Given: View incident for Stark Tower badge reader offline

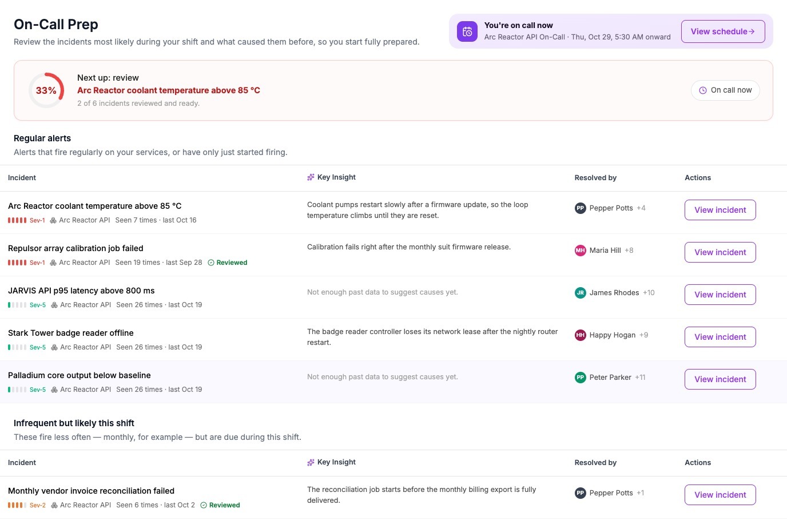Looking at the screenshot, I should (x=720, y=337).
